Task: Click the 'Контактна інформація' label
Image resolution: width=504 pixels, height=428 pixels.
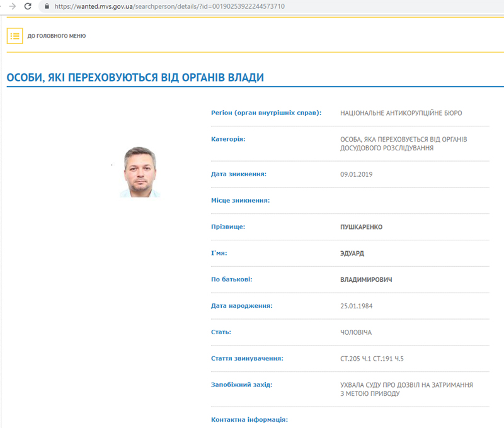Action: (x=249, y=419)
